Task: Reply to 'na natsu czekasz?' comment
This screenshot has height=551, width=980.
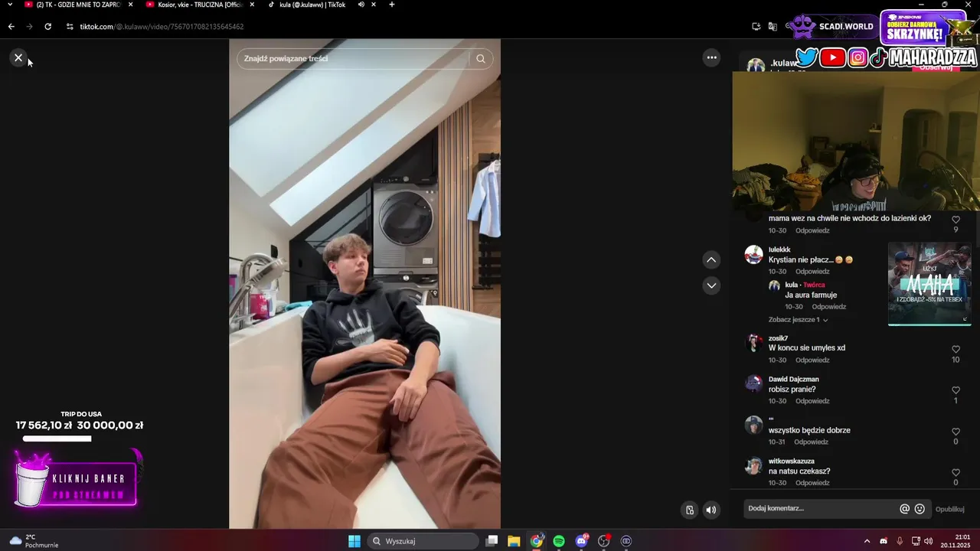Action: [812, 483]
